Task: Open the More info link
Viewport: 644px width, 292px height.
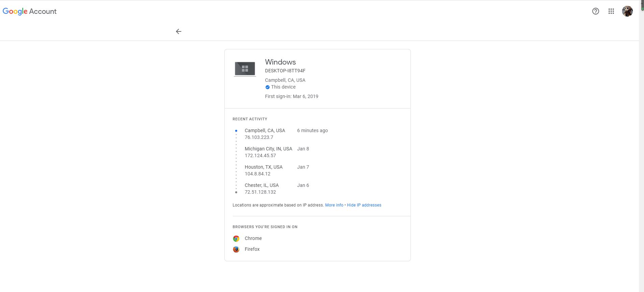Action: click(x=334, y=205)
